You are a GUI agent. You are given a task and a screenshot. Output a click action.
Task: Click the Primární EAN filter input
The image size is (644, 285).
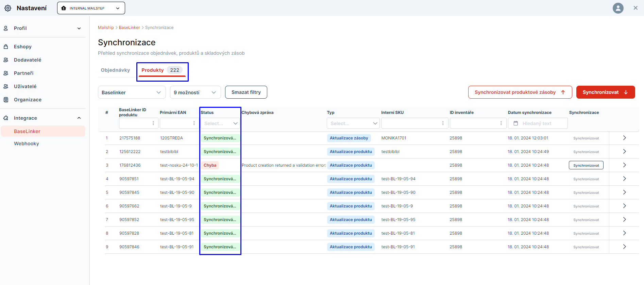point(175,123)
